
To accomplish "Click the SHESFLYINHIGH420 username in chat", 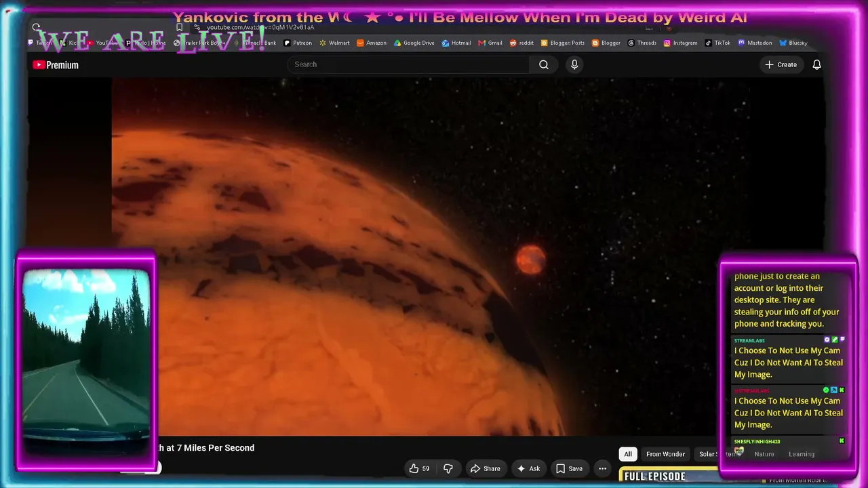I will coord(757,441).
